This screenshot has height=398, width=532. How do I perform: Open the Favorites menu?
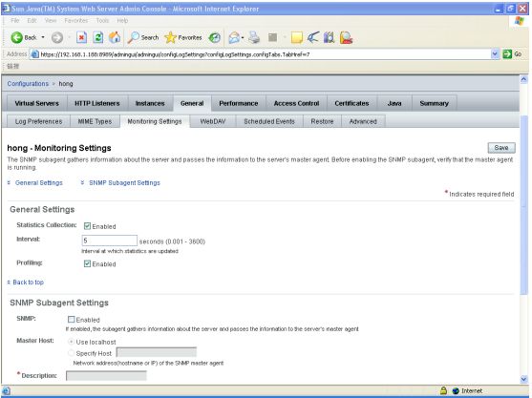click(76, 21)
